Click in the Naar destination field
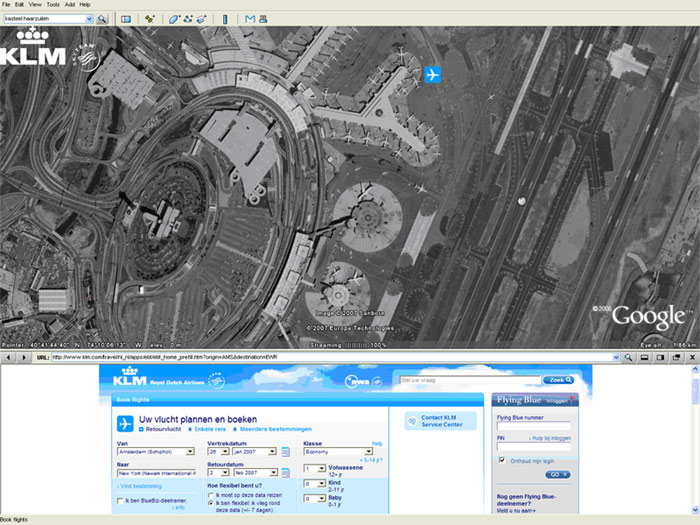The image size is (700, 525). pos(156,473)
